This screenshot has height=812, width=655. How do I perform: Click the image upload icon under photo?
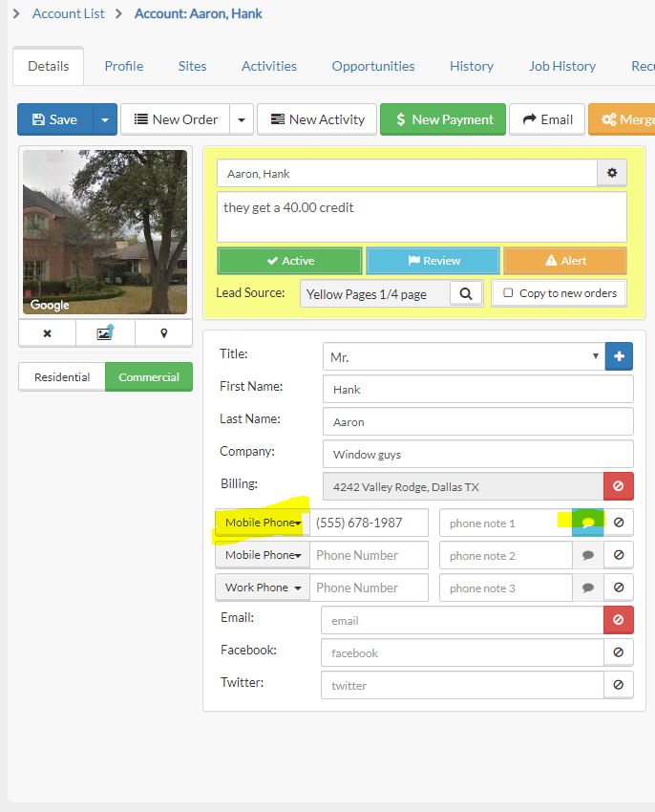(105, 333)
